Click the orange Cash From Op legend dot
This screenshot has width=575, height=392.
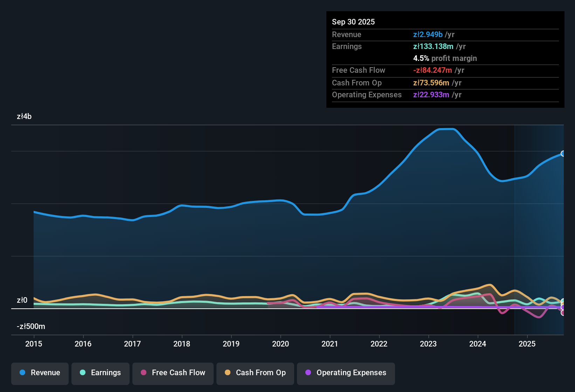(228, 373)
